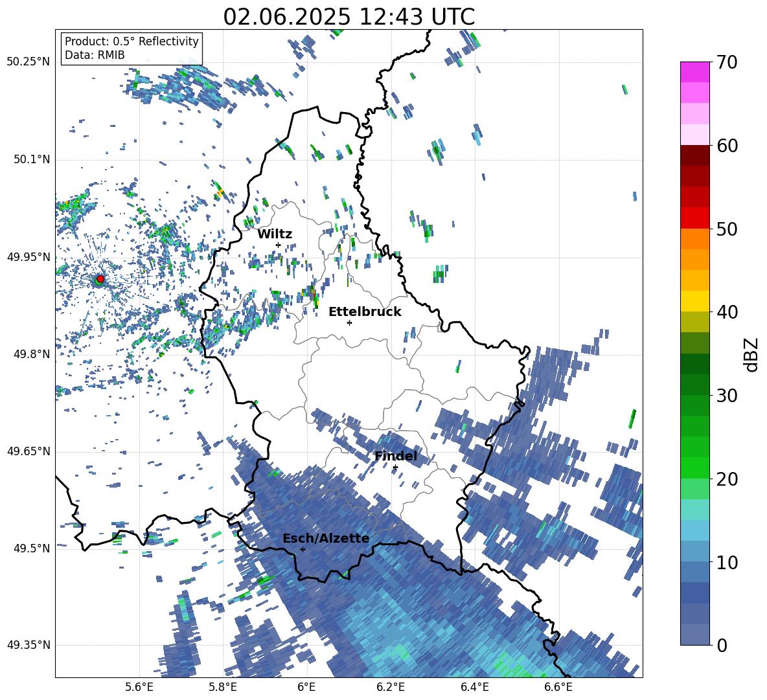Click the 5.6°E longitude label
This screenshot has height=700, width=767.
139,687
